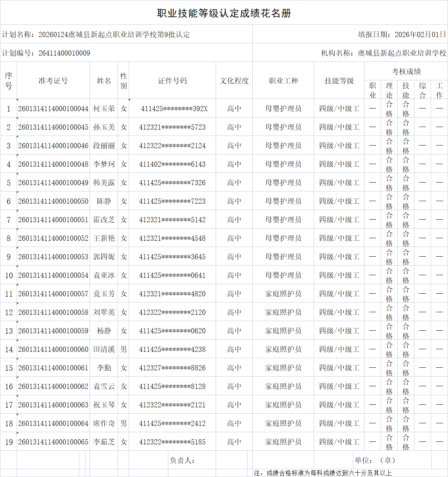Select the 准考证号 column header

(x=53, y=80)
